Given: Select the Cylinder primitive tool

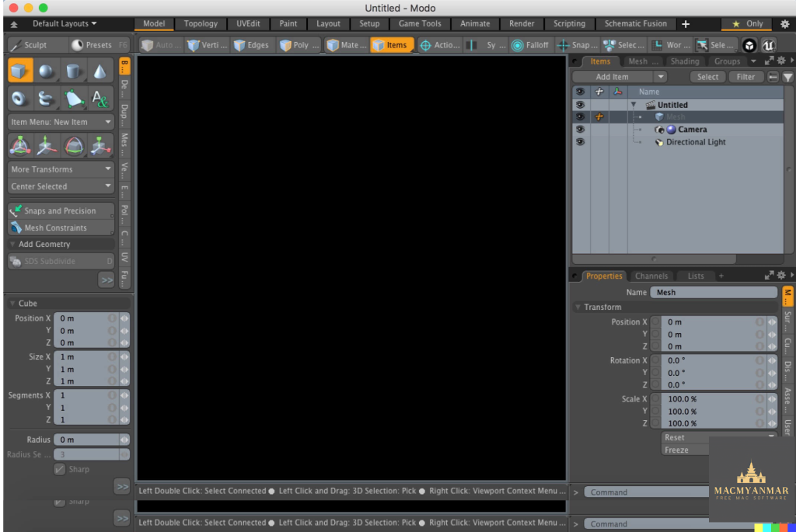Looking at the screenshot, I should click(x=73, y=71).
